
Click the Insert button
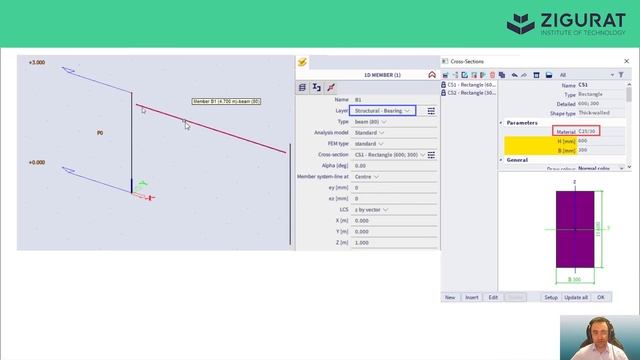tap(471, 297)
